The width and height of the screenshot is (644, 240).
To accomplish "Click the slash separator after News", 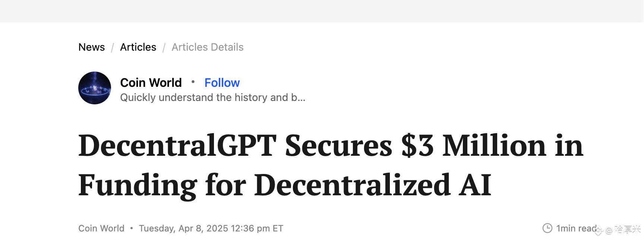I will (x=112, y=48).
